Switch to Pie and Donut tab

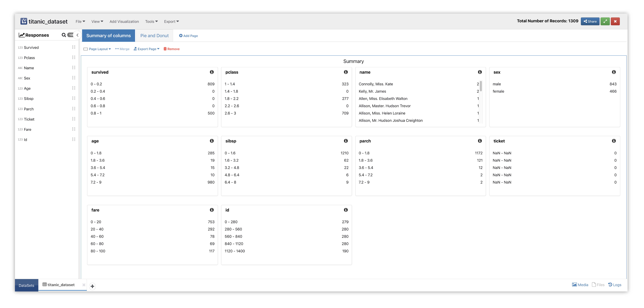[x=154, y=36]
